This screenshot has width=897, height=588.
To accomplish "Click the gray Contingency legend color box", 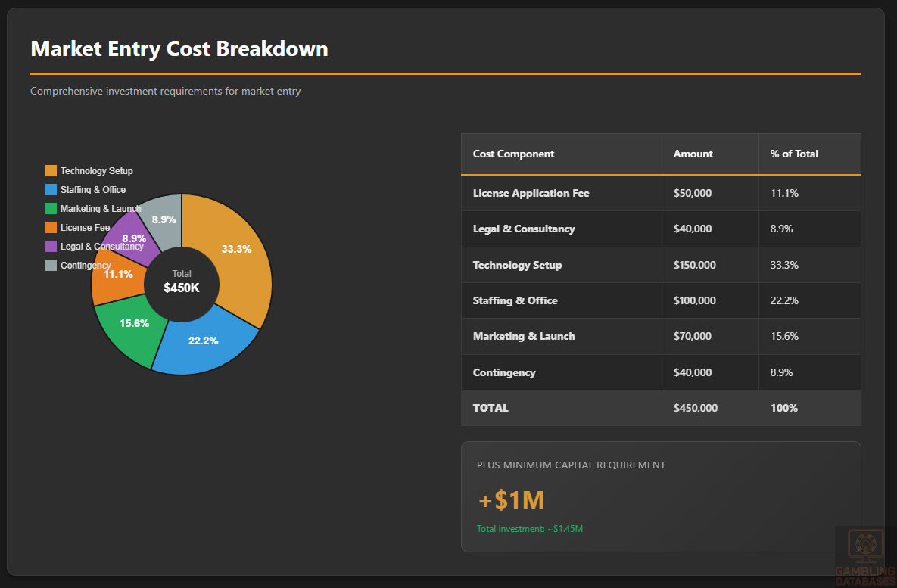I will tap(51, 266).
